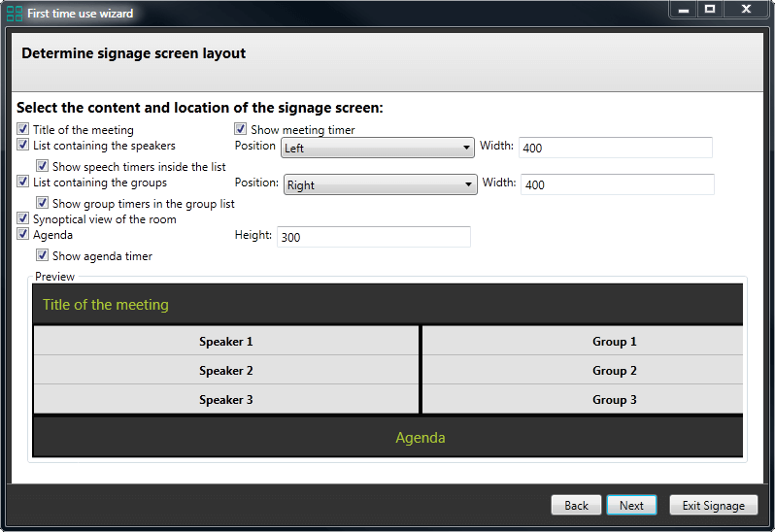Toggle the Agenda checkbox
Screen dimensions: 775x532
[22, 234]
